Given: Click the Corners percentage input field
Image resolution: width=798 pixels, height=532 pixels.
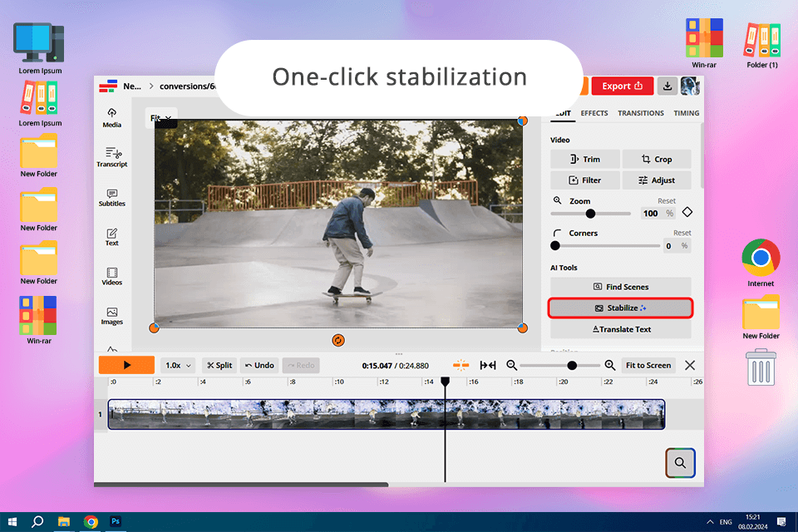Looking at the screenshot, I should [677, 246].
